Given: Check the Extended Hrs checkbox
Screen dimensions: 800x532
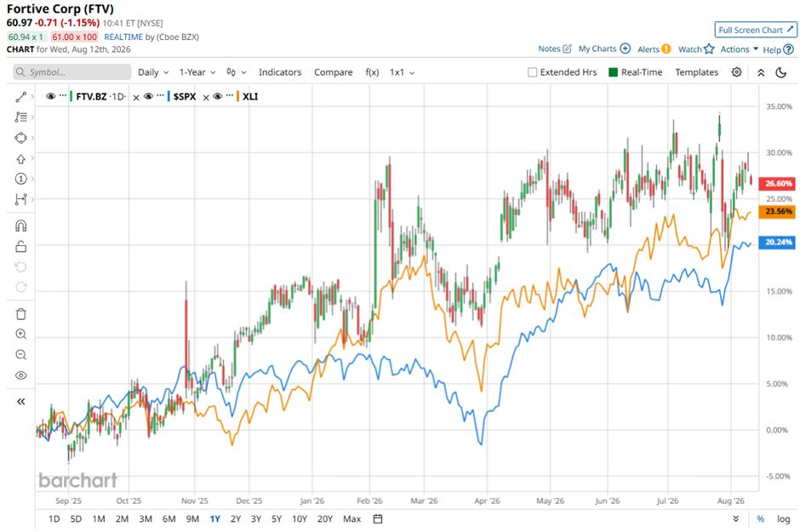Looking at the screenshot, I should [532, 72].
